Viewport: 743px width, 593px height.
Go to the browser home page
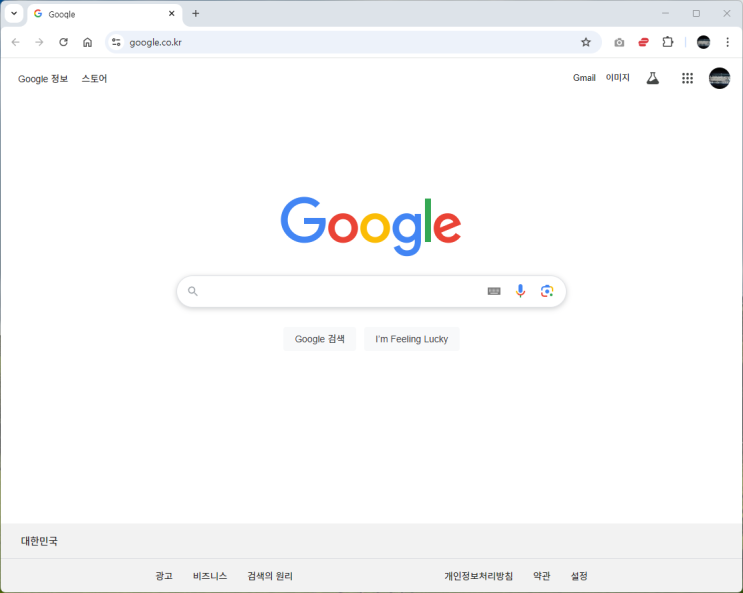[x=88, y=42]
